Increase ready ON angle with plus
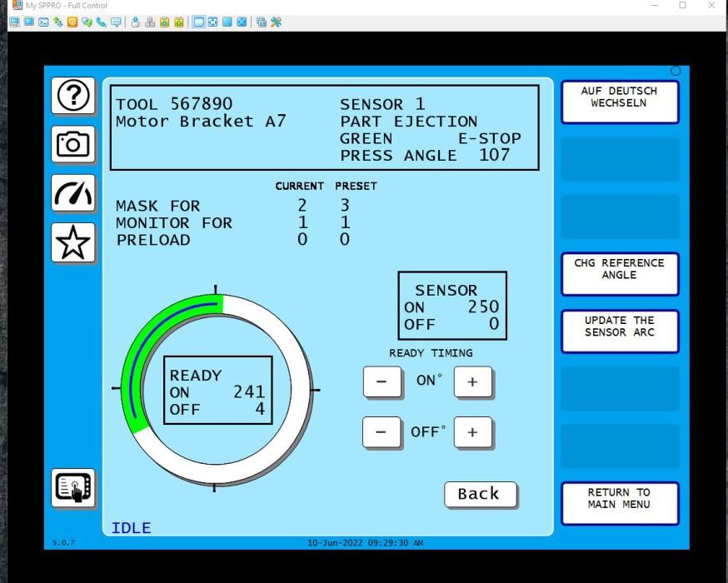 pos(472,382)
